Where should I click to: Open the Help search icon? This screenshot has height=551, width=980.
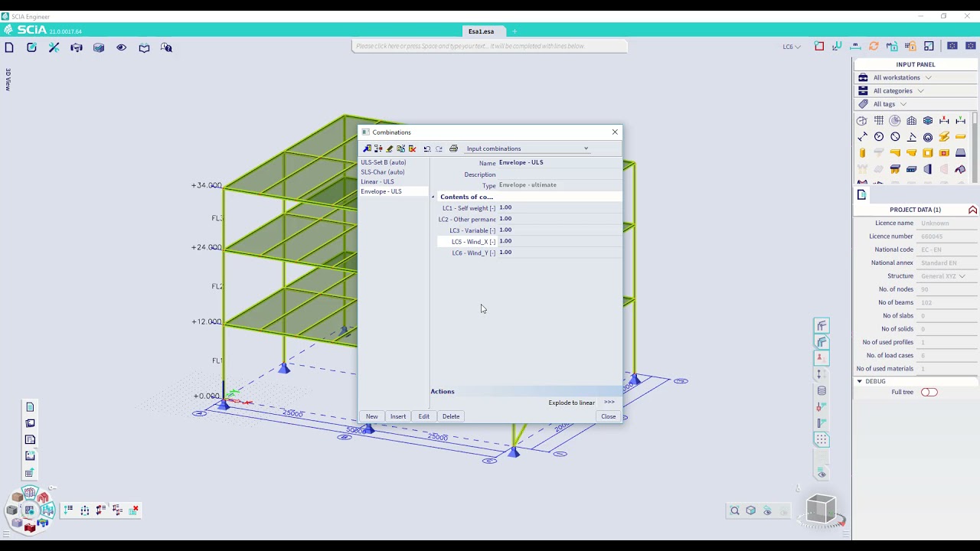pos(166,47)
